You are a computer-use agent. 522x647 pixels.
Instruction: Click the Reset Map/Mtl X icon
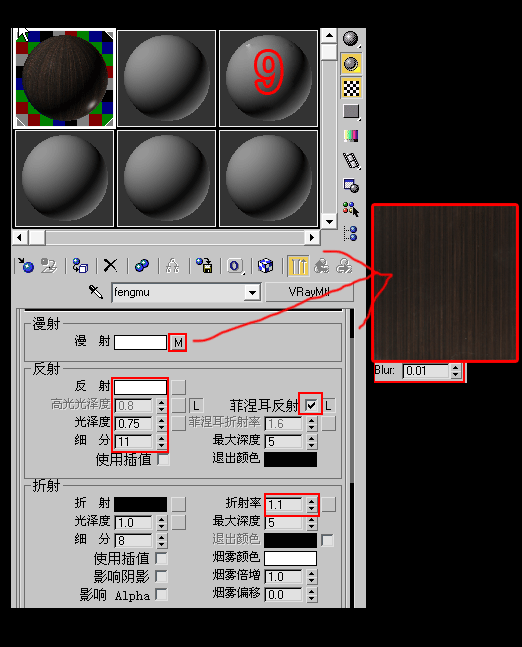click(x=110, y=266)
